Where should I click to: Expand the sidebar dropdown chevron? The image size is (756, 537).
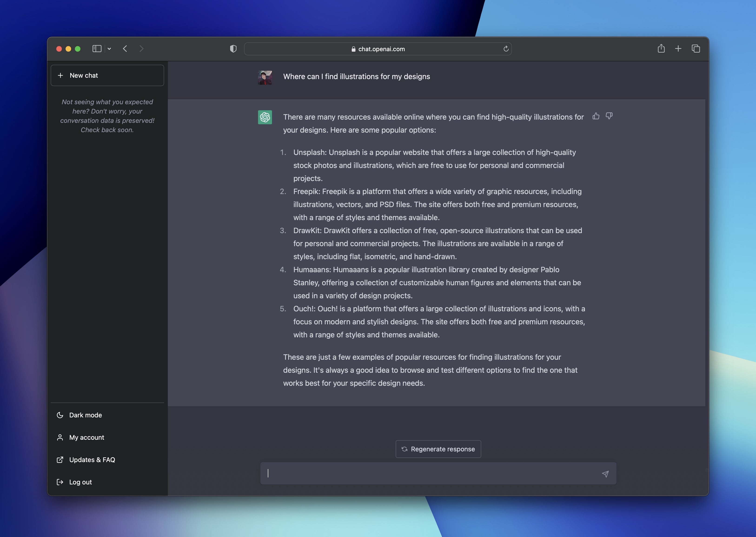(109, 49)
